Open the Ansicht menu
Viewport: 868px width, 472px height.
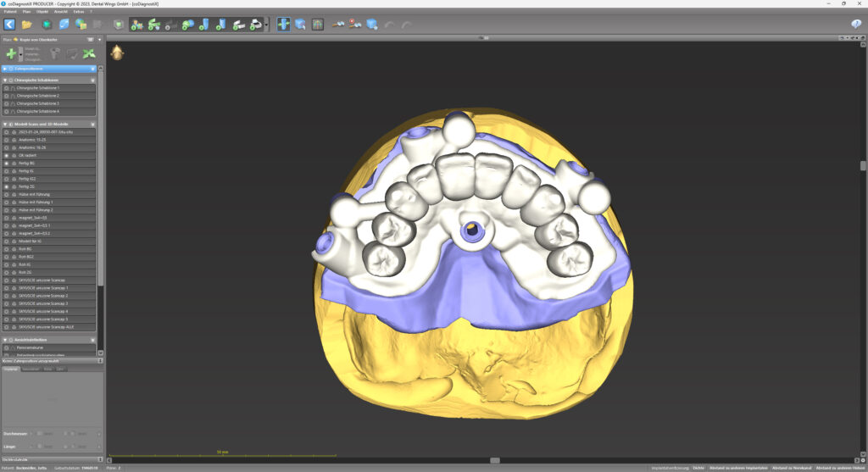point(60,12)
